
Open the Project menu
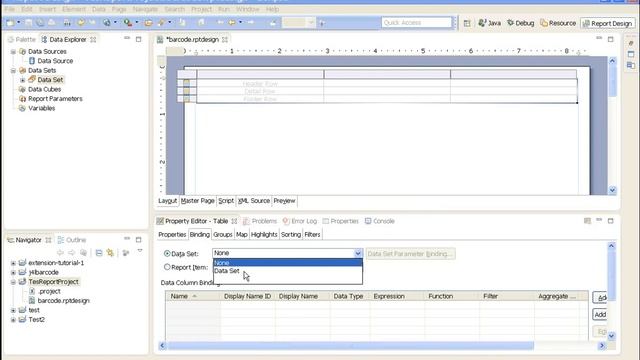pos(201,9)
